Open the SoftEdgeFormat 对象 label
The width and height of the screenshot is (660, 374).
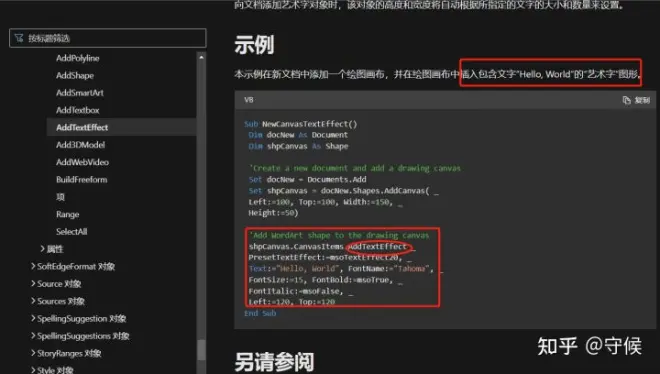(x=76, y=266)
